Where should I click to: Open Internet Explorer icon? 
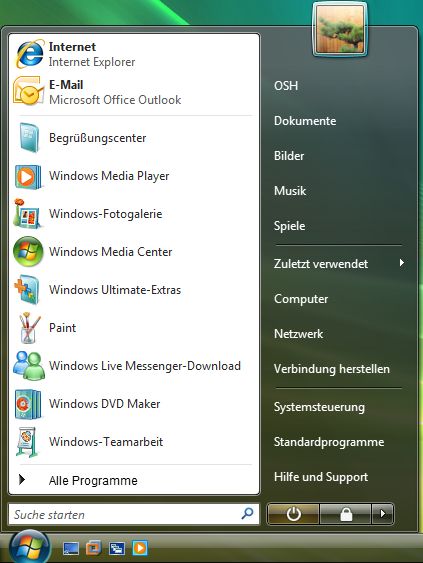pyautogui.click(x=29, y=54)
